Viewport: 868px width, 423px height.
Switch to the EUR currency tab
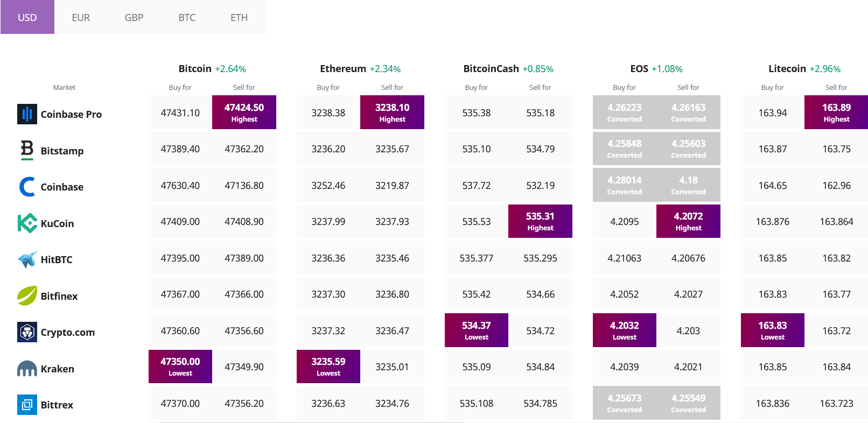tap(81, 17)
